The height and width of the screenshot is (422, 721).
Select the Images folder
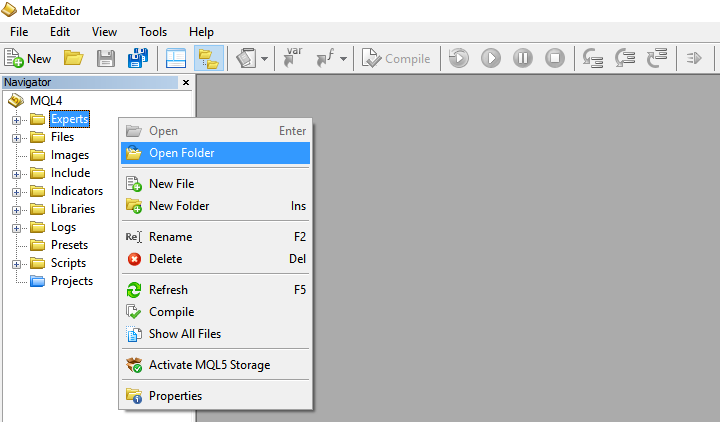point(70,155)
